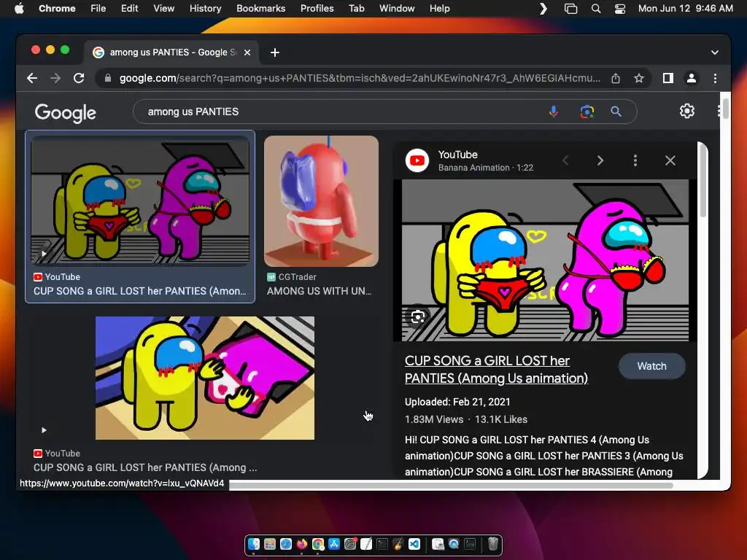Open Finder from the Dock
Viewport: 747px width, 560px height.
pos(254,544)
